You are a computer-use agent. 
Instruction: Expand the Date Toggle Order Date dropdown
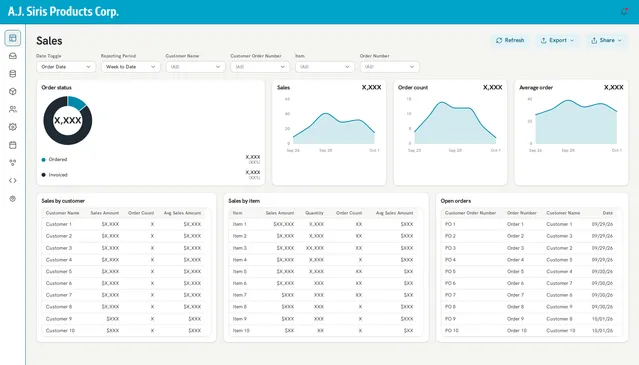tap(66, 67)
